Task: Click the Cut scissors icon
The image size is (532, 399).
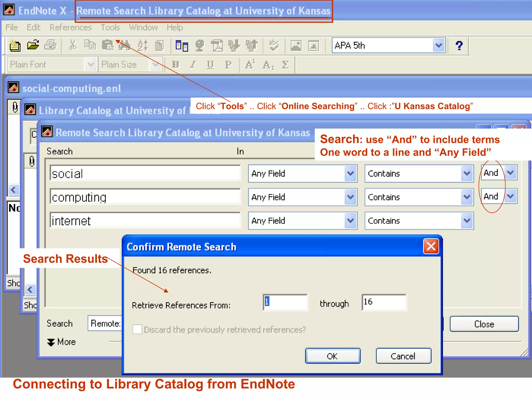Action: point(72,45)
